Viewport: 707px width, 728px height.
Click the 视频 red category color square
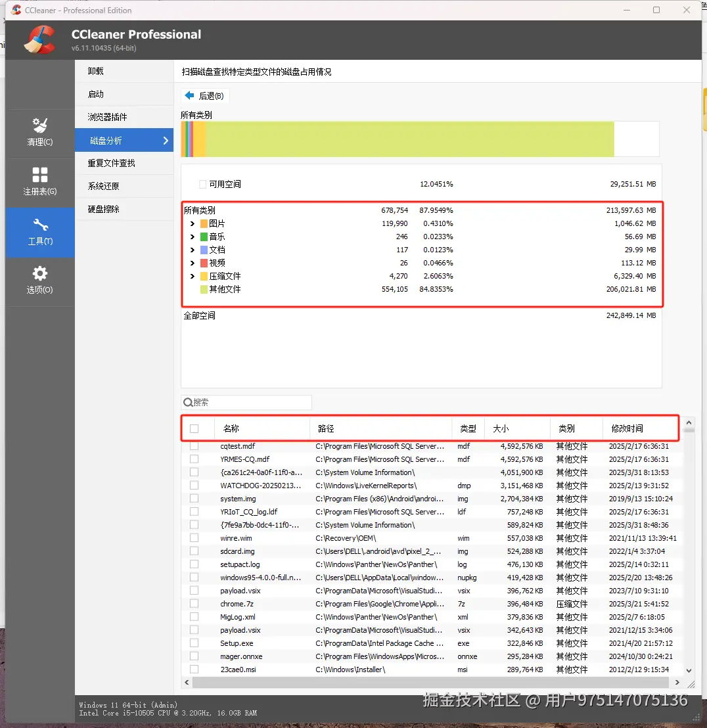[204, 263]
